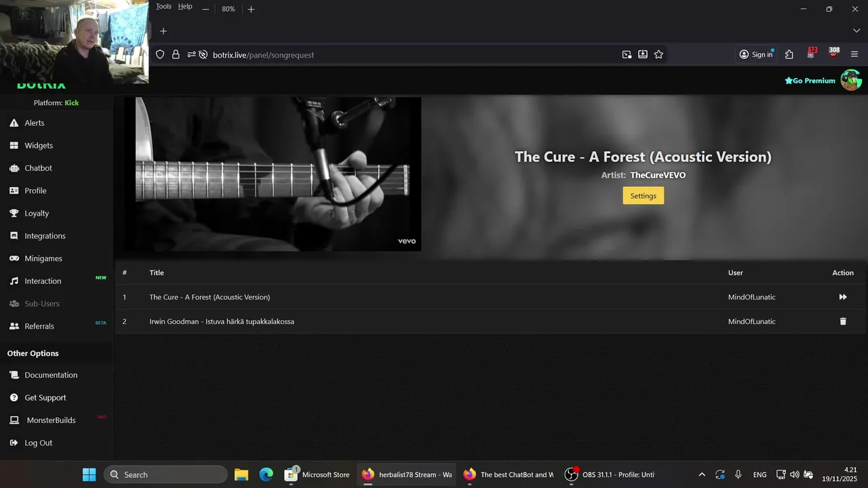Image resolution: width=868 pixels, height=488 pixels.
Task: Open Widgets in the sidebar
Action: tap(38, 145)
